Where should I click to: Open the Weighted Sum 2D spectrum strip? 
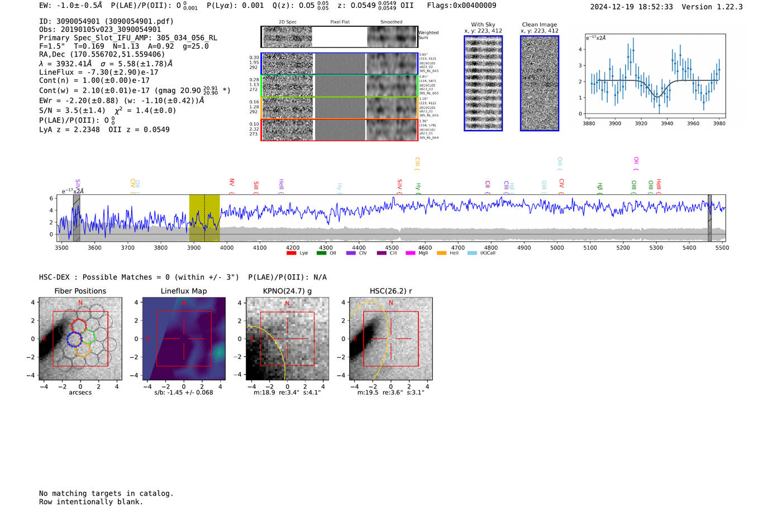pyautogui.click(x=339, y=37)
